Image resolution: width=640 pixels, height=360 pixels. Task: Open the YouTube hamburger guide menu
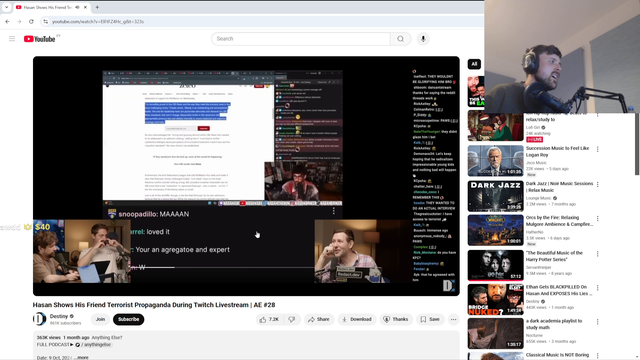click(x=12, y=39)
